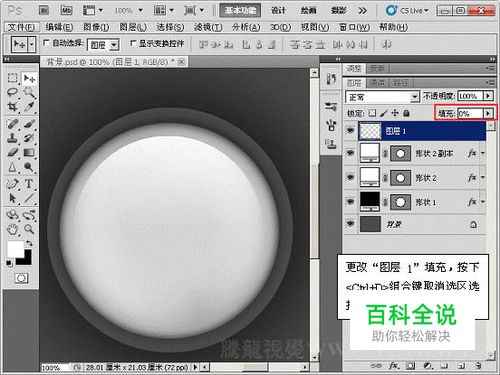Image resolution: width=500 pixels, height=375 pixels.
Task: Launch Mini Bridge from the top bar
Action: click(66, 10)
